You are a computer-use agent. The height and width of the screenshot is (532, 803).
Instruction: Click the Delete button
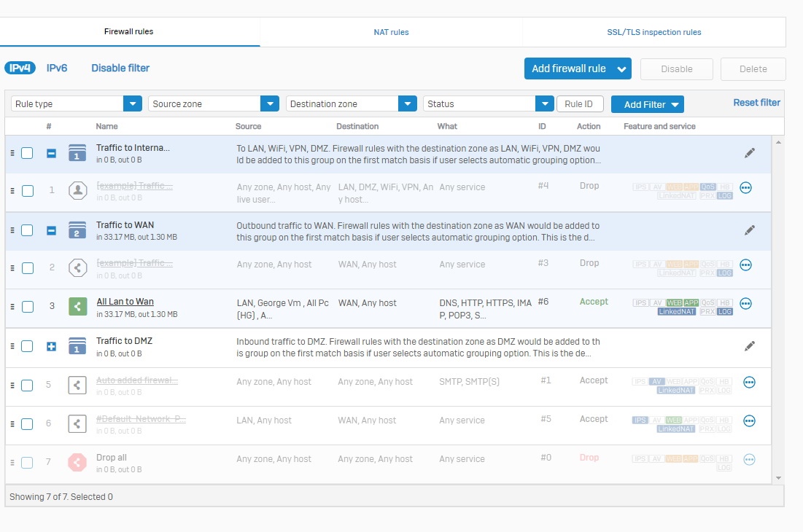pyautogui.click(x=753, y=69)
